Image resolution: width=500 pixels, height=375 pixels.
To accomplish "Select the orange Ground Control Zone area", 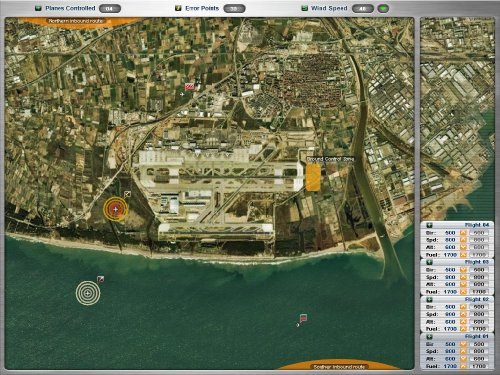I will (313, 177).
